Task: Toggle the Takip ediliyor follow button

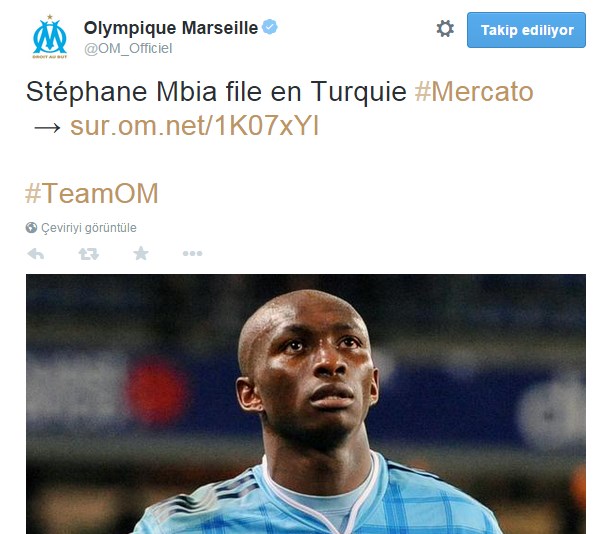Action: 526,30
